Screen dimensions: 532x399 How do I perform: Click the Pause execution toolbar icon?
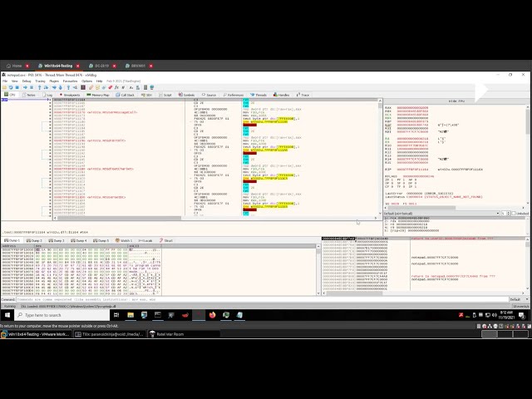(x=32, y=87)
